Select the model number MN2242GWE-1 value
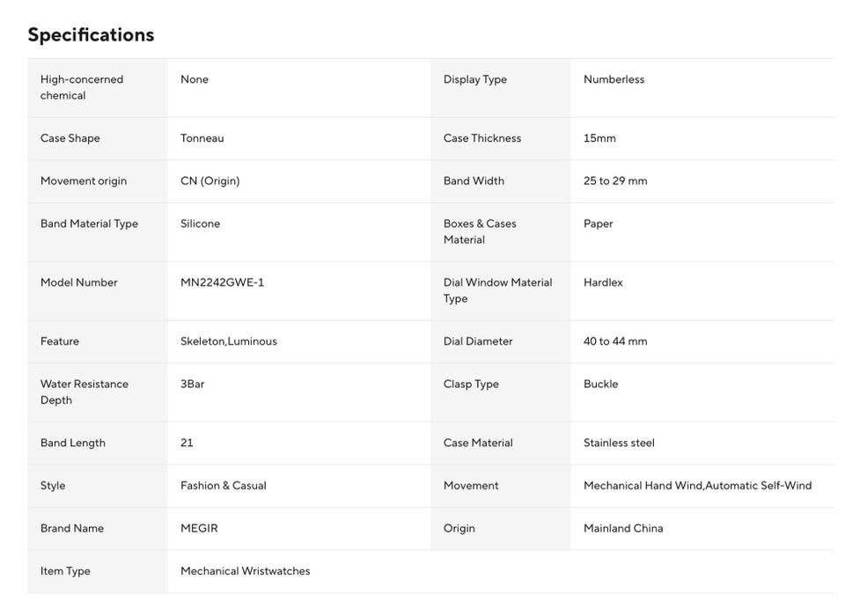 (x=222, y=282)
